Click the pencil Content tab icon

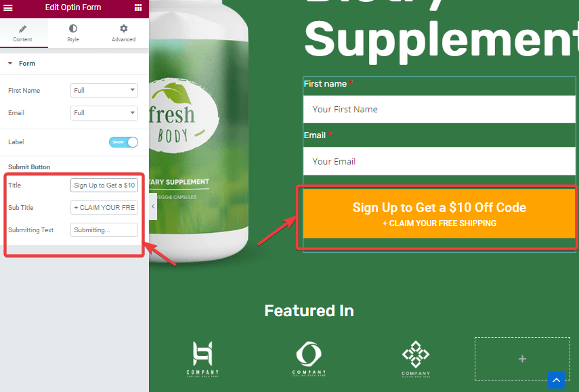coord(22,29)
